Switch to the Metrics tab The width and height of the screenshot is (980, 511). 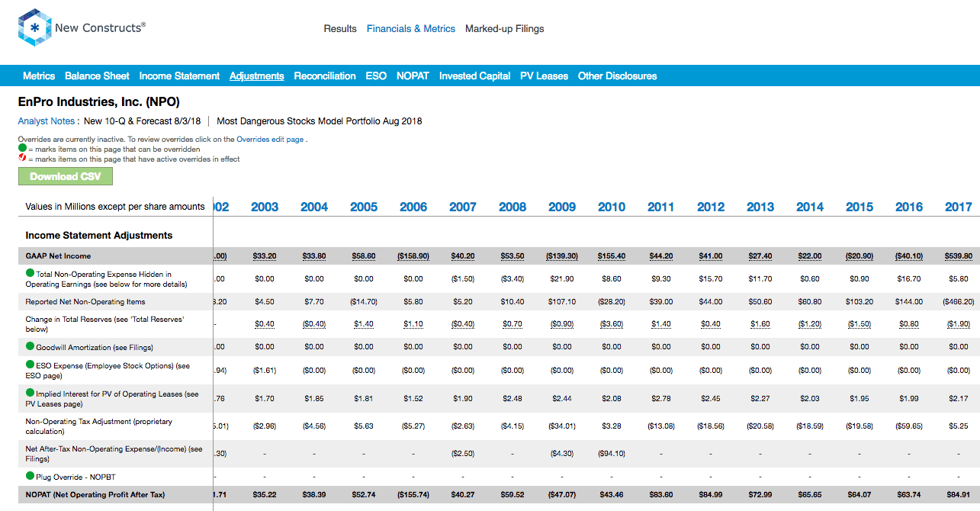click(39, 76)
